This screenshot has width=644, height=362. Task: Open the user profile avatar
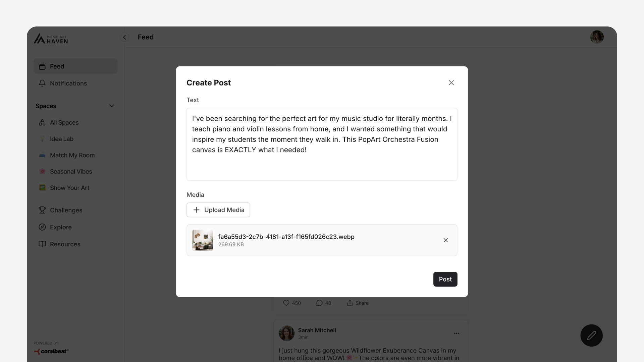click(597, 37)
